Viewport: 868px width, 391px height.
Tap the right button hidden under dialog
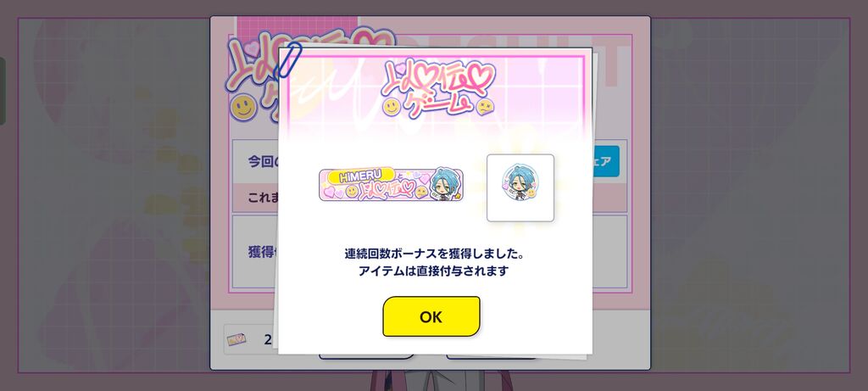click(x=492, y=357)
